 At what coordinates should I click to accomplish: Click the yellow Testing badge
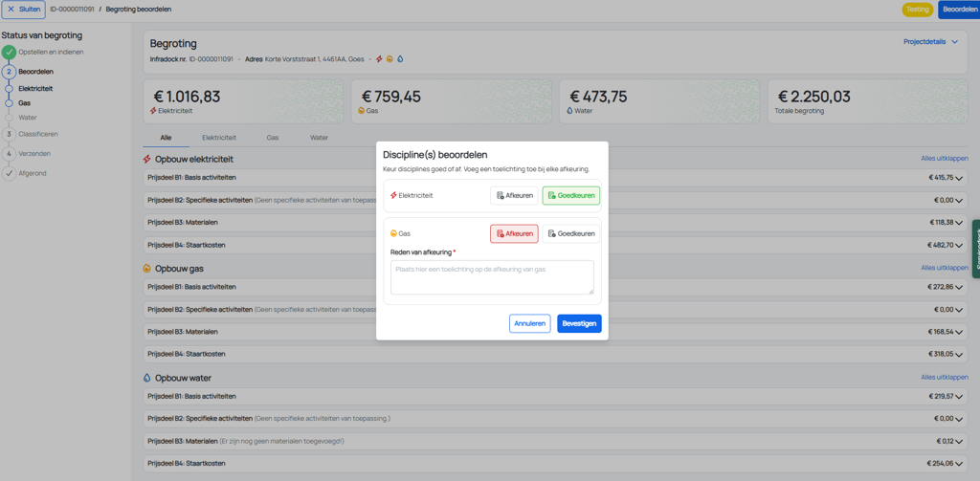918,10
